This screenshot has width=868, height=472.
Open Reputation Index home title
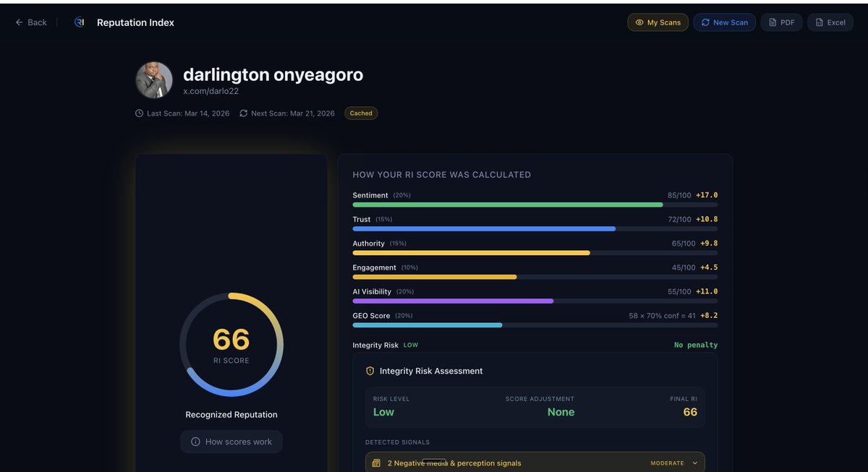[135, 22]
